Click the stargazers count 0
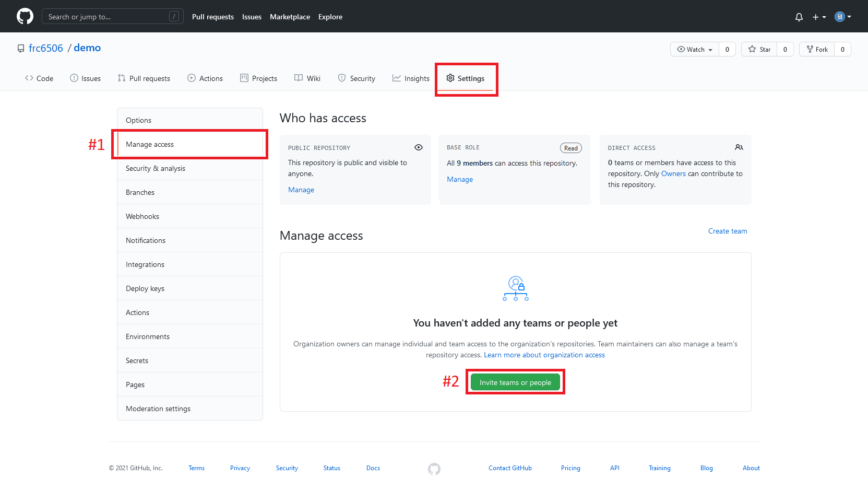The height and width of the screenshot is (501, 868). point(785,49)
